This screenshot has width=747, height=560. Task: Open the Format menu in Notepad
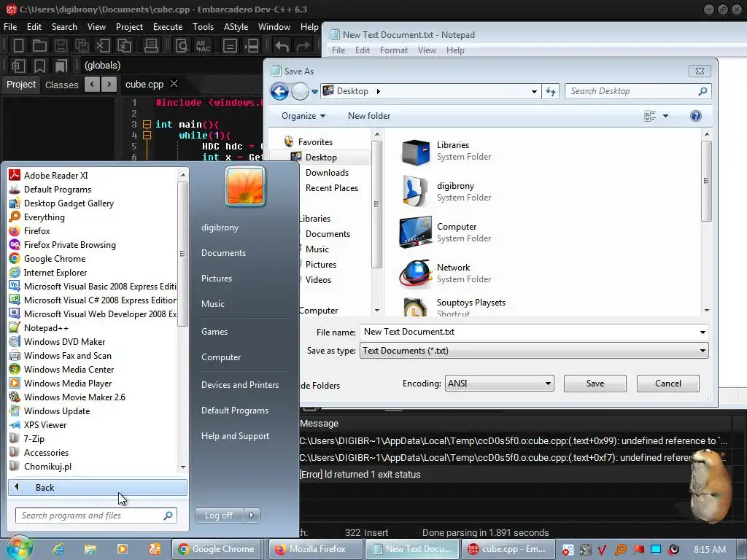[x=393, y=50]
